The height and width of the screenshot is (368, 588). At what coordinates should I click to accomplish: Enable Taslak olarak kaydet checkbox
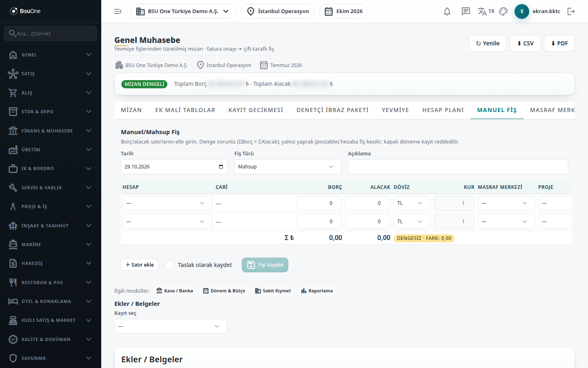click(x=169, y=265)
